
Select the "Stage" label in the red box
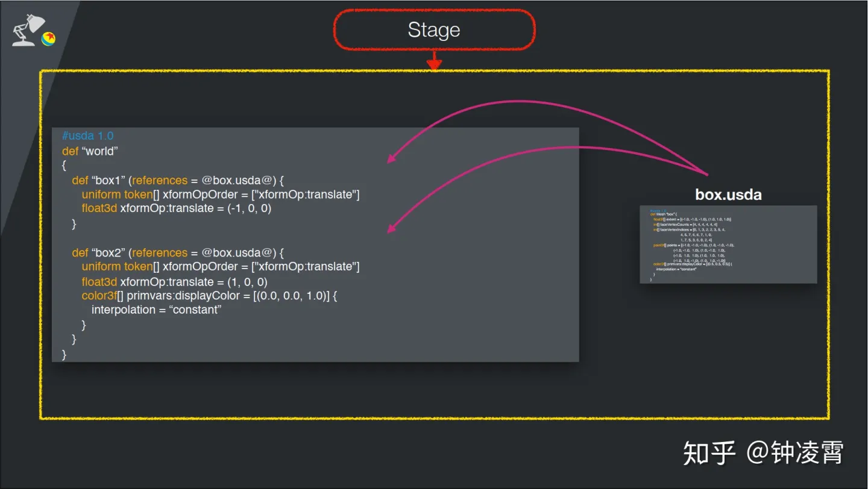point(434,30)
